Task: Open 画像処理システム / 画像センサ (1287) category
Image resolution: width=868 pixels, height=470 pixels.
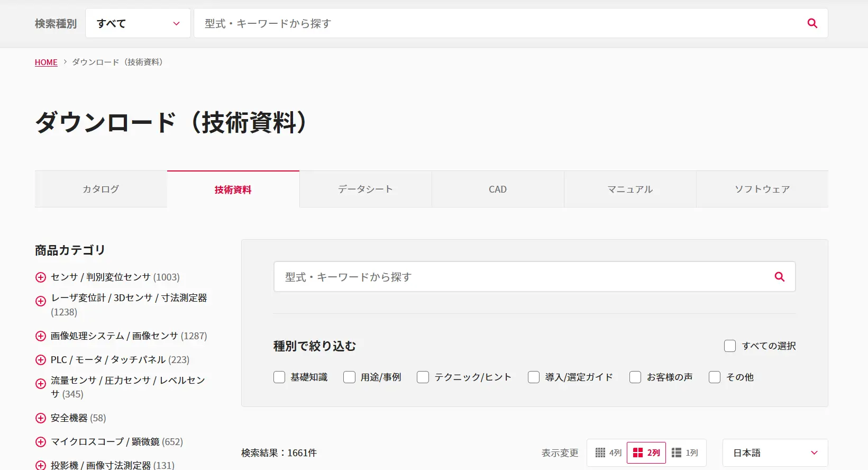Action: [x=129, y=336]
